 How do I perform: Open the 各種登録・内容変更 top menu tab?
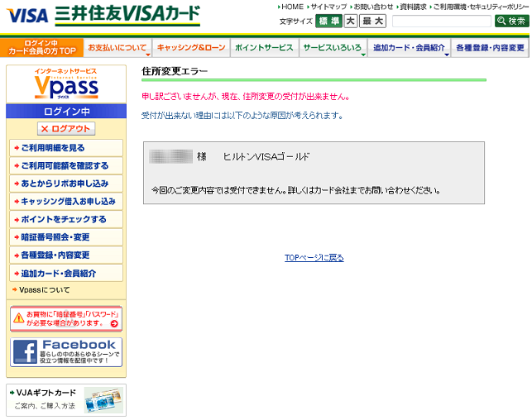pyautogui.click(x=490, y=48)
